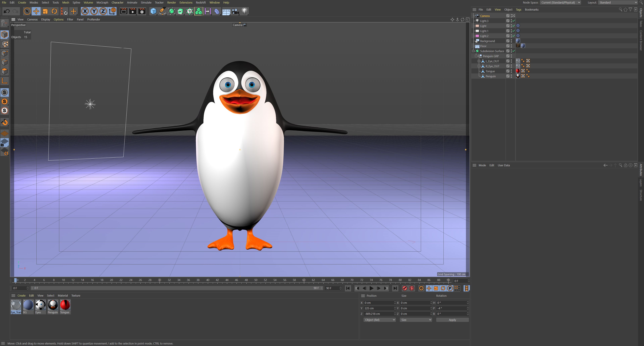Screen dimensions: 644x346
Task: Select the Rotate tool
Action: 54,11
